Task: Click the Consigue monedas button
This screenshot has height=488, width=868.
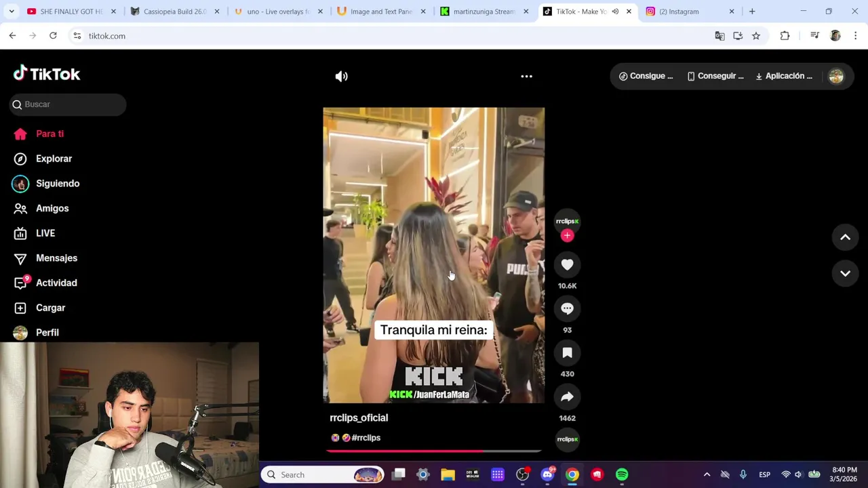Action: (646, 76)
